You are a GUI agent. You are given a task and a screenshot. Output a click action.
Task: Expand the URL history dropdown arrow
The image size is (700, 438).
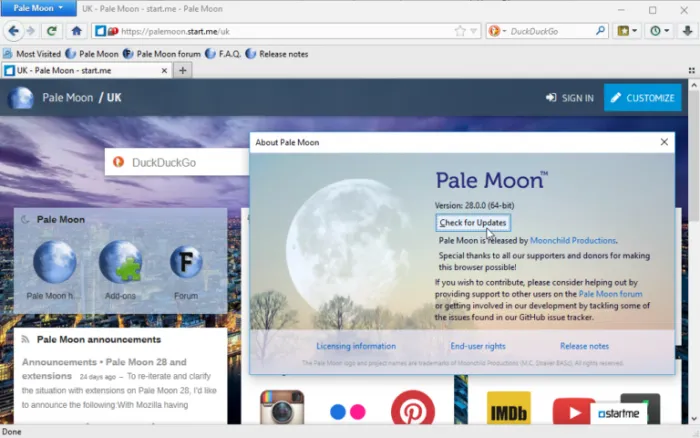click(474, 31)
